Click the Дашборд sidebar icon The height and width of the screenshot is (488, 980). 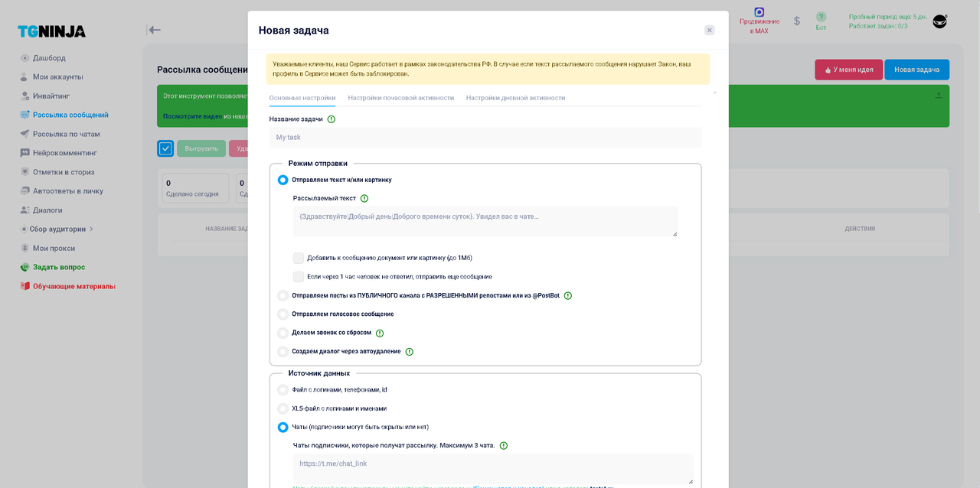click(x=24, y=58)
